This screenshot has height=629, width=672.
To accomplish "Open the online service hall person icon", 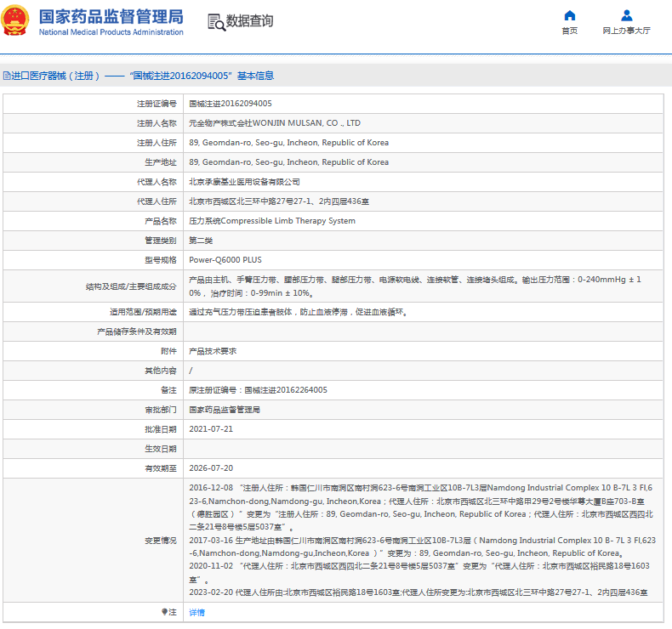I will 627,16.
